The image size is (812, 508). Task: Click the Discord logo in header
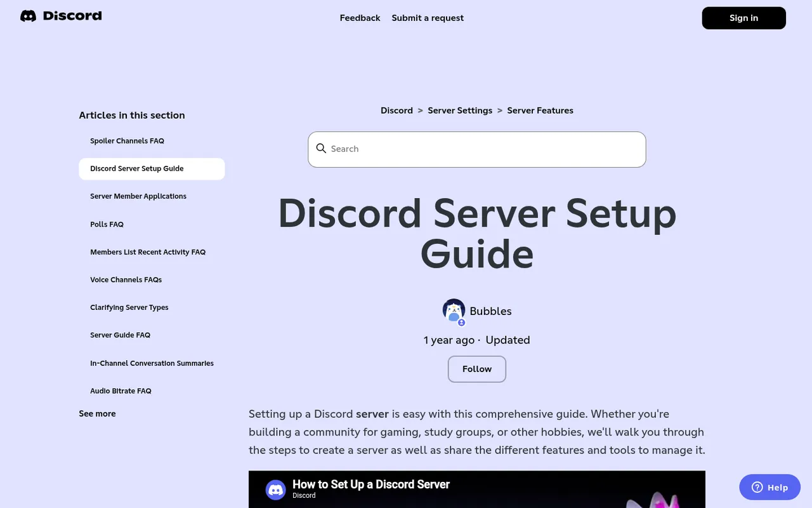pyautogui.click(x=61, y=16)
